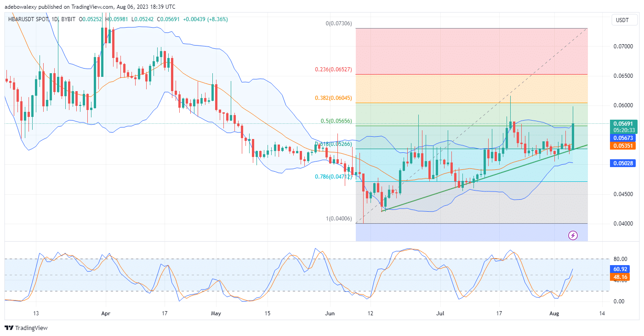Click the 60.92 stochastic value label
The width and height of the screenshot is (644, 336).
coord(621,269)
